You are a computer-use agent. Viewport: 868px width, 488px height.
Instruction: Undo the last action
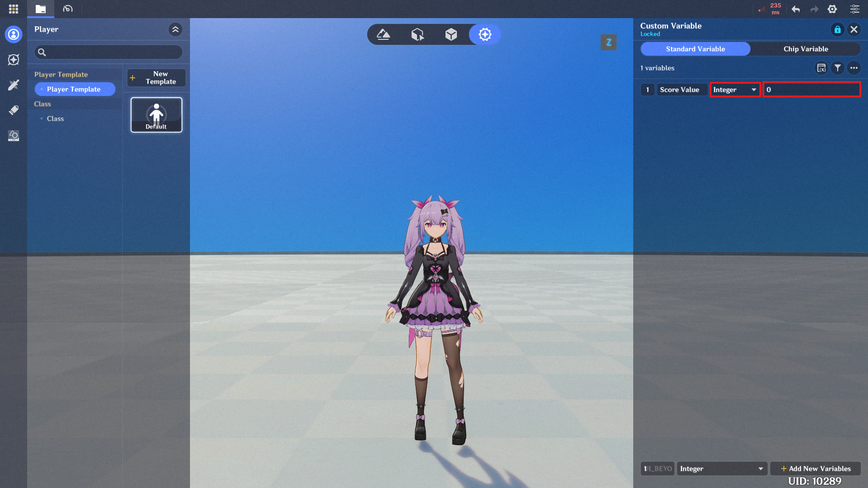pyautogui.click(x=796, y=9)
